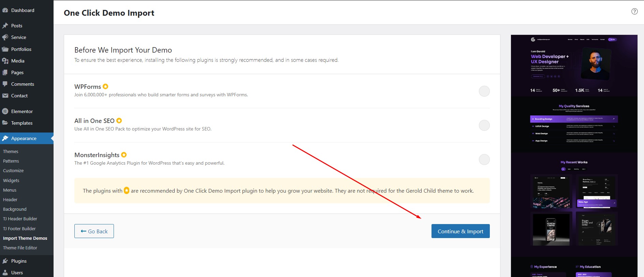
Task: Click the Templates folder icon
Action: coord(5,123)
